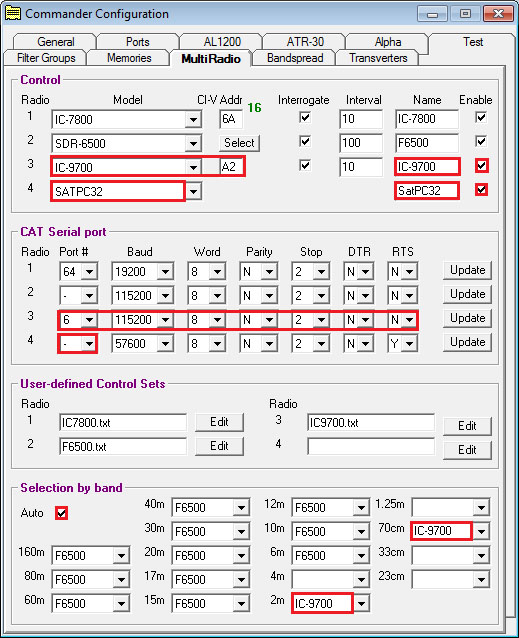Click Update button for Radio 4 serial port
Viewport: 519px width, 638px height.
point(467,342)
